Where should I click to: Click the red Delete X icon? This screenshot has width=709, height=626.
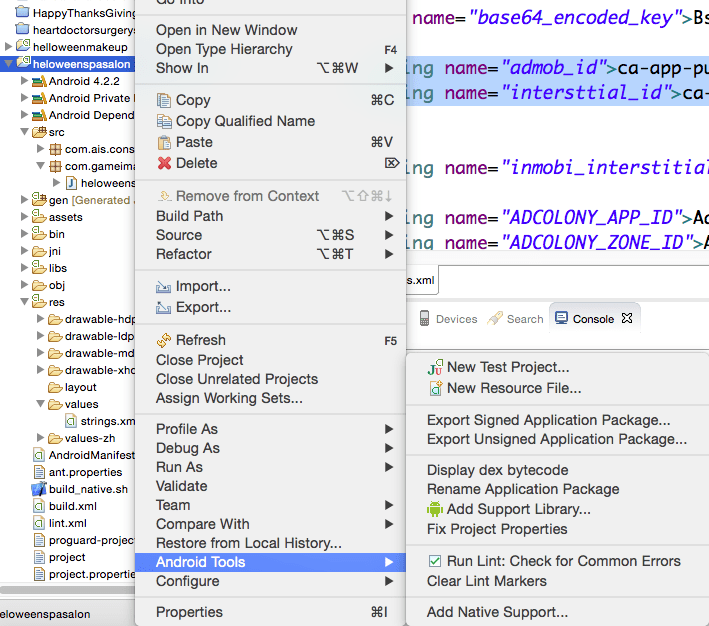pyautogui.click(x=164, y=163)
